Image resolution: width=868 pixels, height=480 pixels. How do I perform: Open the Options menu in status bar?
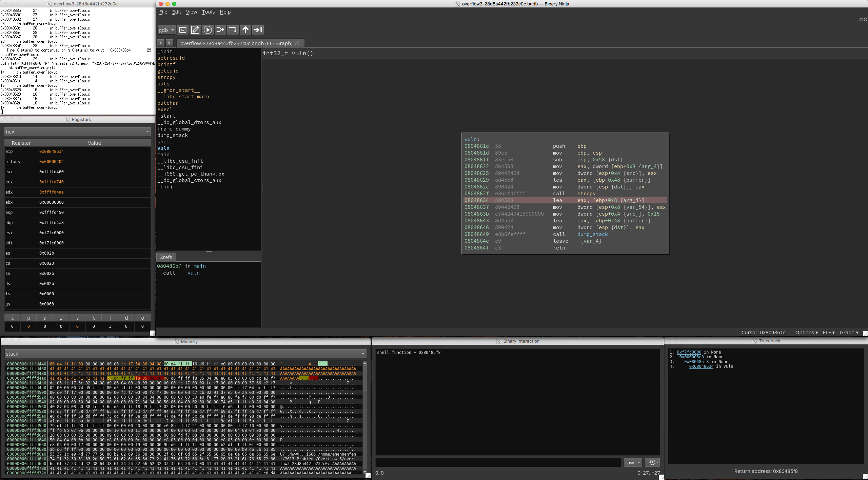pos(806,333)
